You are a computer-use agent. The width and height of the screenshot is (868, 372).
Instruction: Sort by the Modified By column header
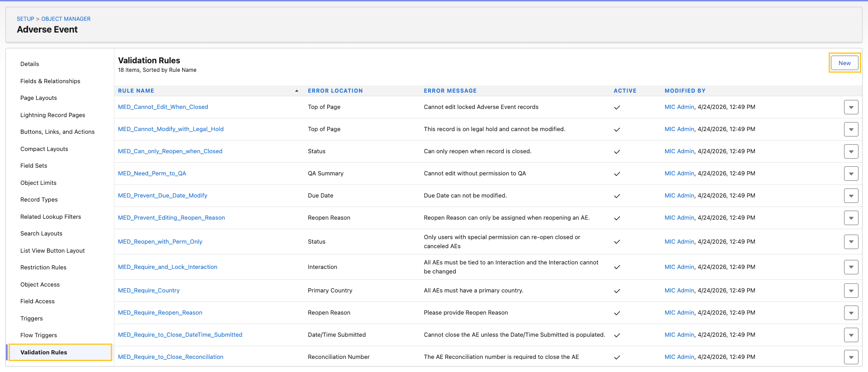click(x=685, y=91)
